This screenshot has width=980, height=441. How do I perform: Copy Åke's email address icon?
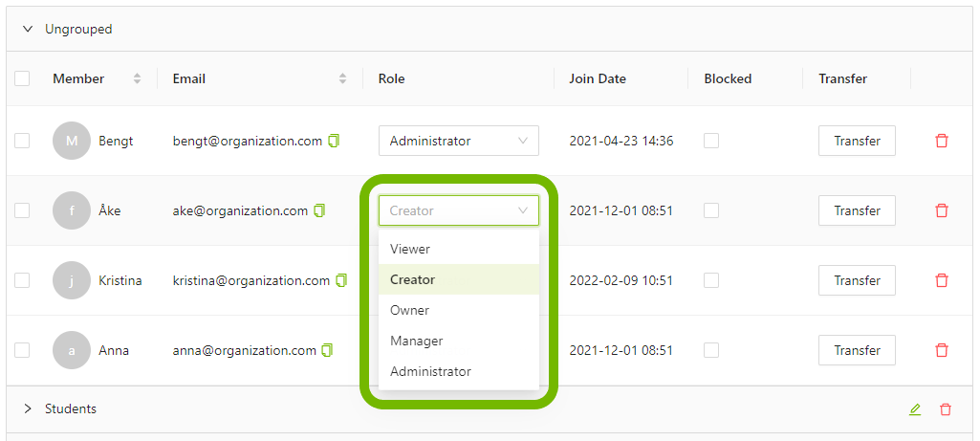pos(319,210)
